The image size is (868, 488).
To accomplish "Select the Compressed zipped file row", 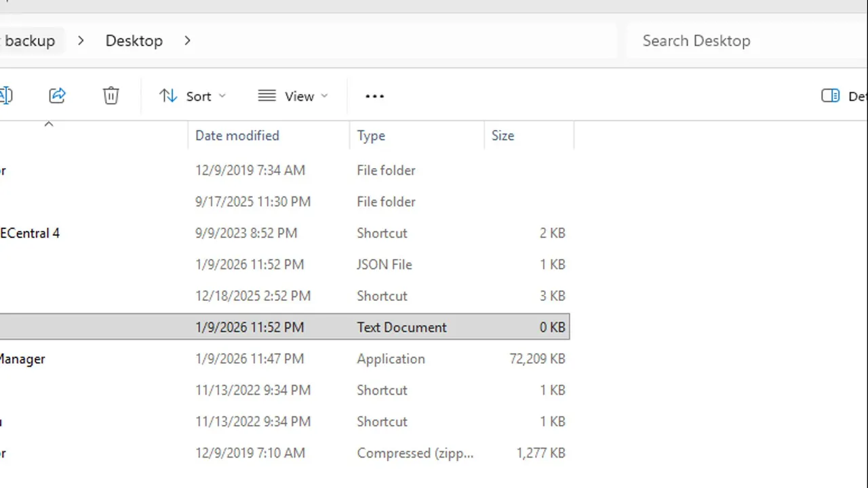I will click(x=414, y=453).
